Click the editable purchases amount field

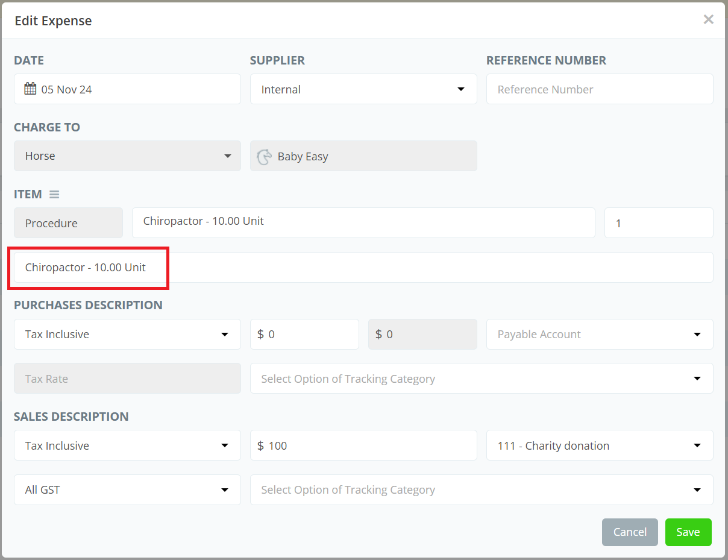304,335
